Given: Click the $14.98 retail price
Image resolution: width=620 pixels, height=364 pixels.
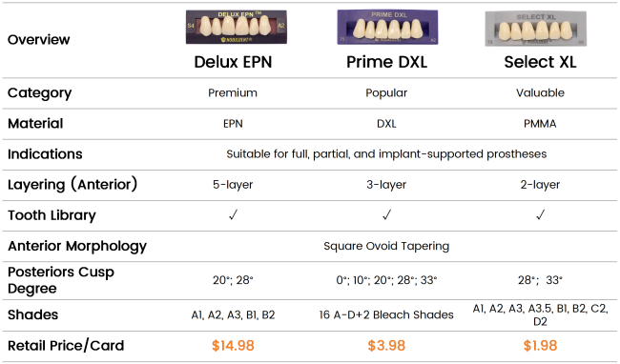Looking at the screenshot, I should (x=233, y=346).
